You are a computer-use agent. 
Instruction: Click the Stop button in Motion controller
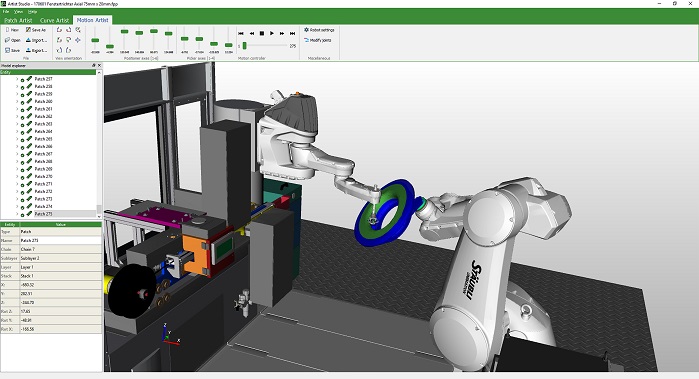pos(262,33)
